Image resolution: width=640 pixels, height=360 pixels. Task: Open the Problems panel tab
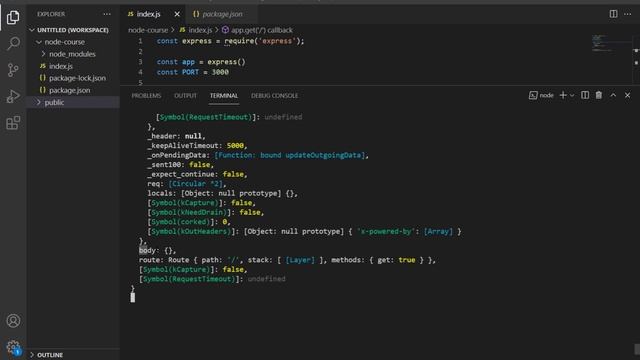click(146, 96)
